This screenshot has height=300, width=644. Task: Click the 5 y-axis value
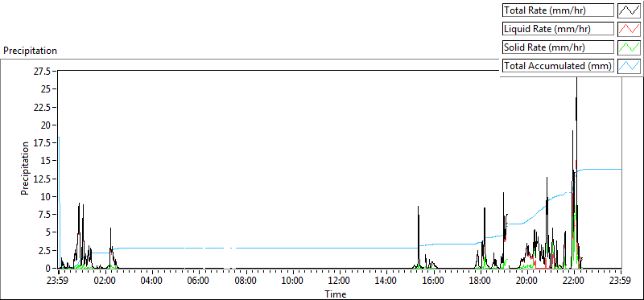(x=48, y=232)
